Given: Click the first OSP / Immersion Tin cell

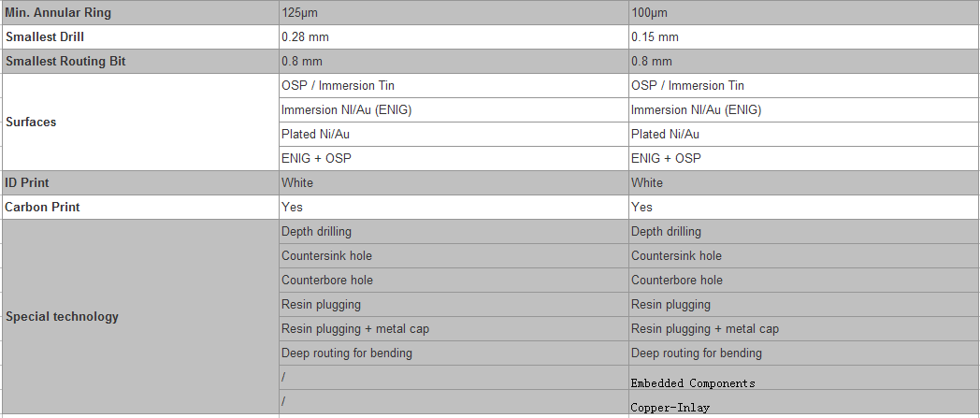Looking at the screenshot, I should click(454, 86).
